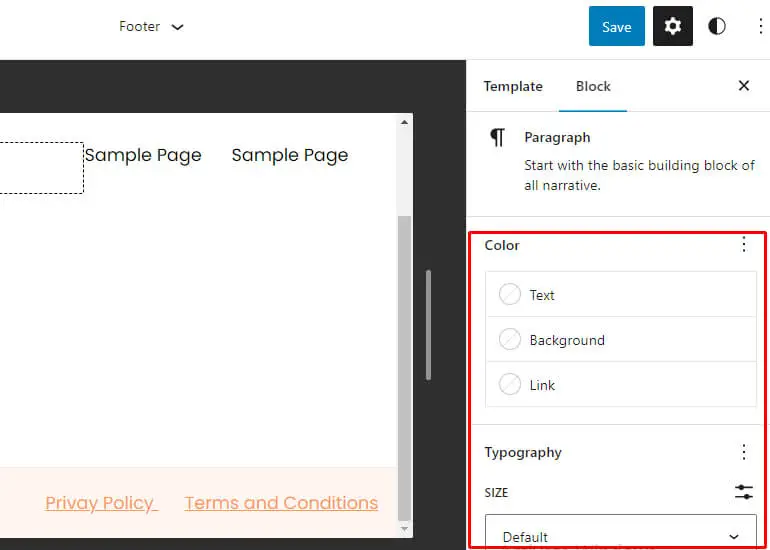Toggle custom size slider icon

click(x=743, y=492)
